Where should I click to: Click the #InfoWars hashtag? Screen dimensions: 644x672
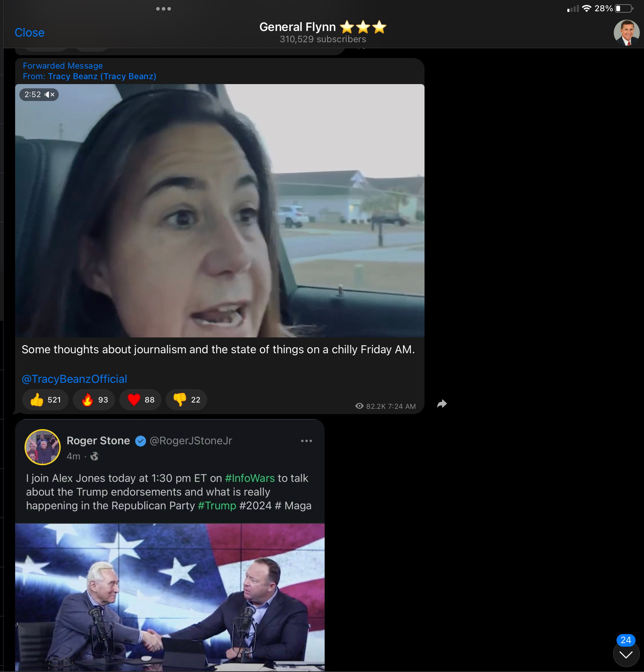250,478
